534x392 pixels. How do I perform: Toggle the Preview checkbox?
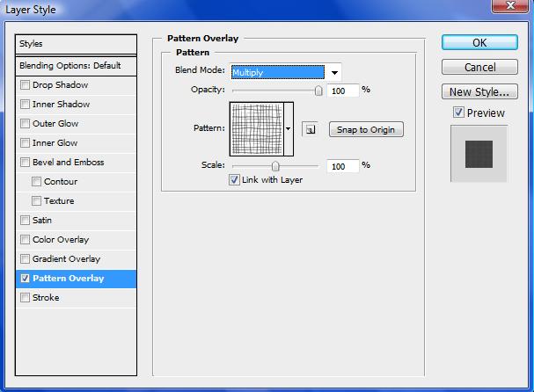(458, 113)
